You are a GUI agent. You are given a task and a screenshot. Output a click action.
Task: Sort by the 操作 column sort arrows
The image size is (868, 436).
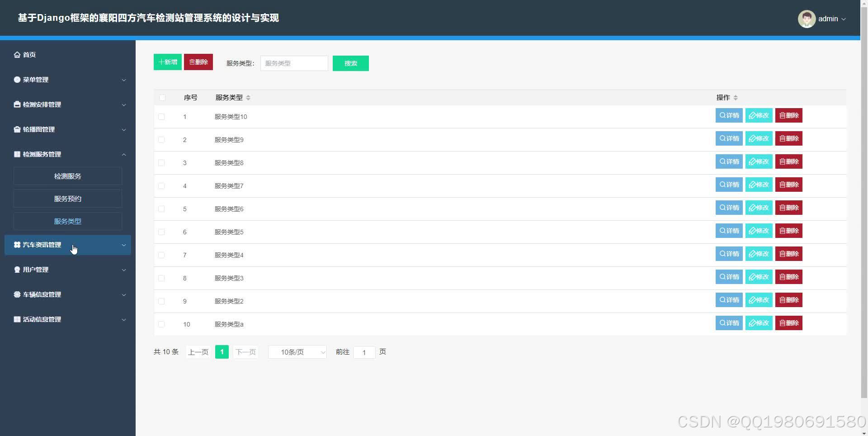pyautogui.click(x=736, y=98)
